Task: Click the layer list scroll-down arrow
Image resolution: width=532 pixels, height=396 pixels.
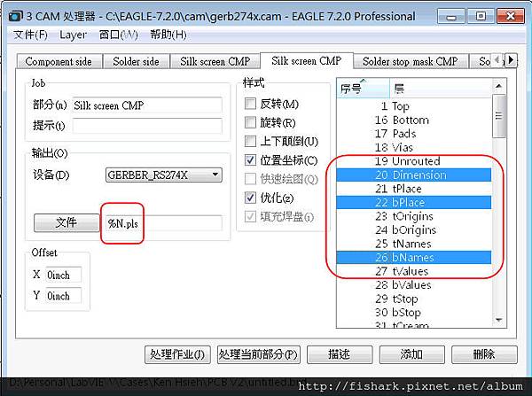Action: [x=498, y=320]
